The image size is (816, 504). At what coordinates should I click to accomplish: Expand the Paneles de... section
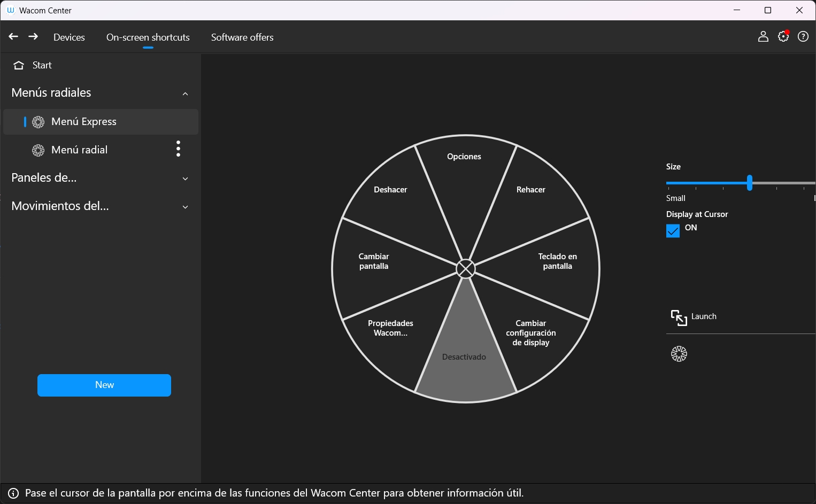[185, 179]
